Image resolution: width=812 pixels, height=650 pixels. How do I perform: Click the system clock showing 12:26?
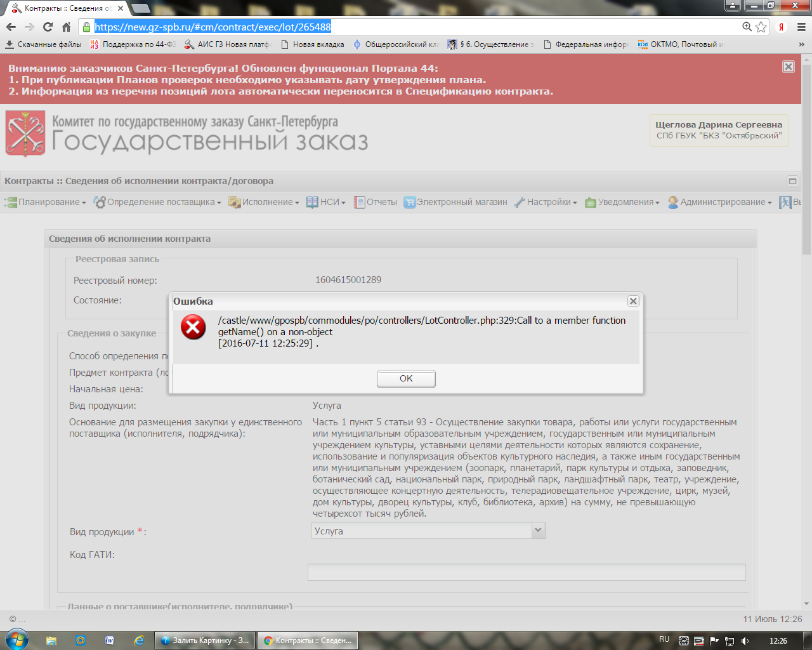778,641
